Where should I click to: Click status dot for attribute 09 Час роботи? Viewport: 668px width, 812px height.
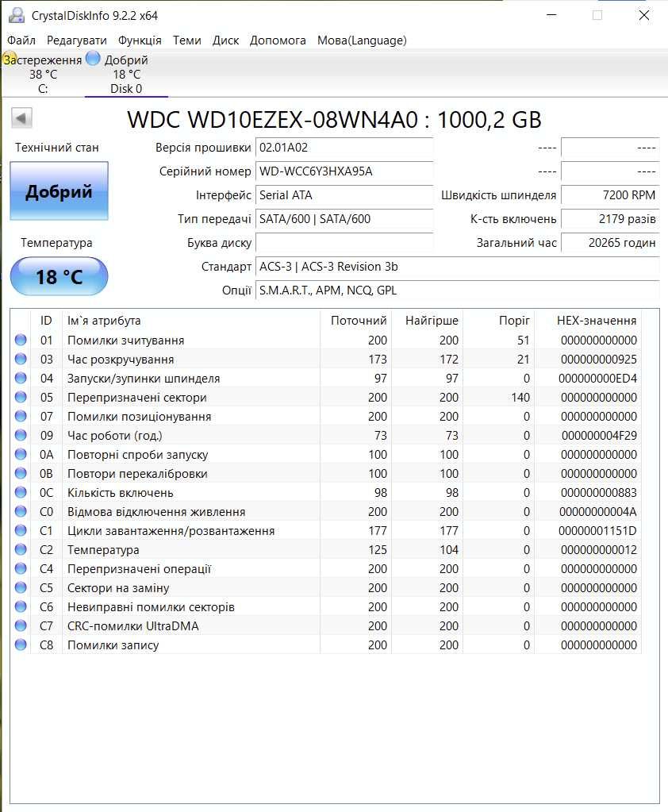21,435
